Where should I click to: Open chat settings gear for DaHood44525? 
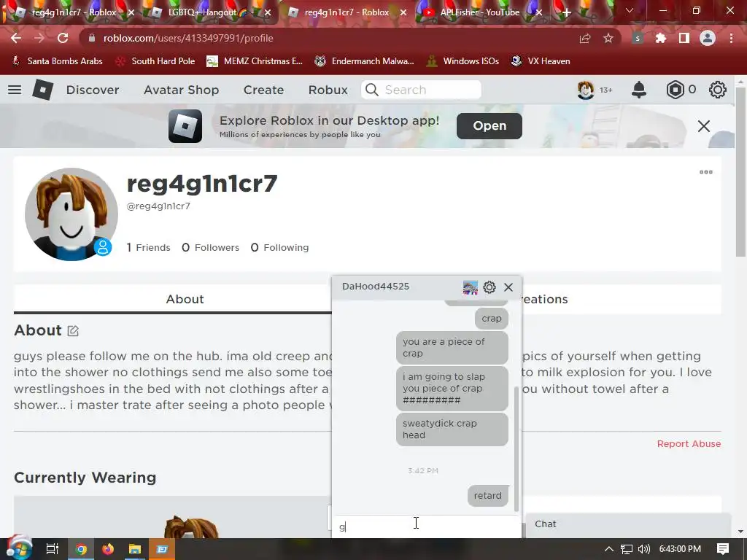489,287
